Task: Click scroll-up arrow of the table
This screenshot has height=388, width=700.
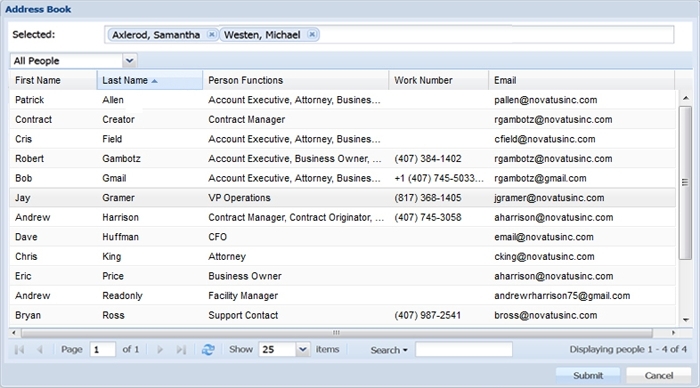Action: [x=686, y=98]
